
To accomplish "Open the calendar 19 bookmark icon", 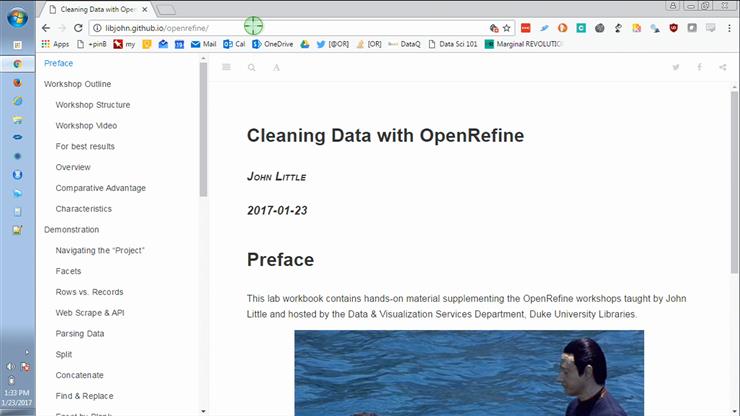I will (x=179, y=44).
